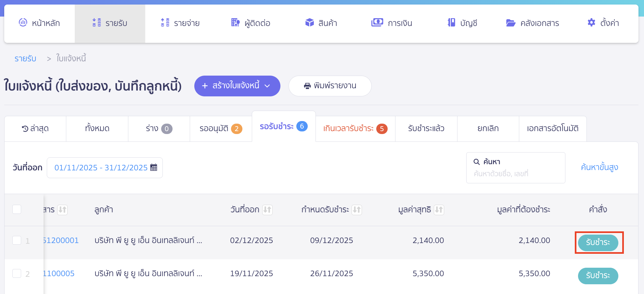The height and width of the screenshot is (294, 644).
Task: Click the printer icon on พิมพ์รายงาน
Action: tap(307, 86)
